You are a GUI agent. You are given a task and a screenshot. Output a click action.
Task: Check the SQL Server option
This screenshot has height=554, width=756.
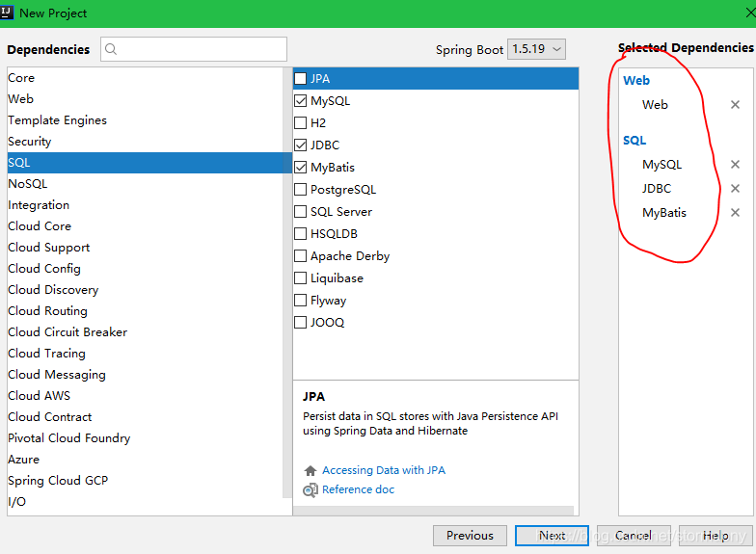[301, 212]
